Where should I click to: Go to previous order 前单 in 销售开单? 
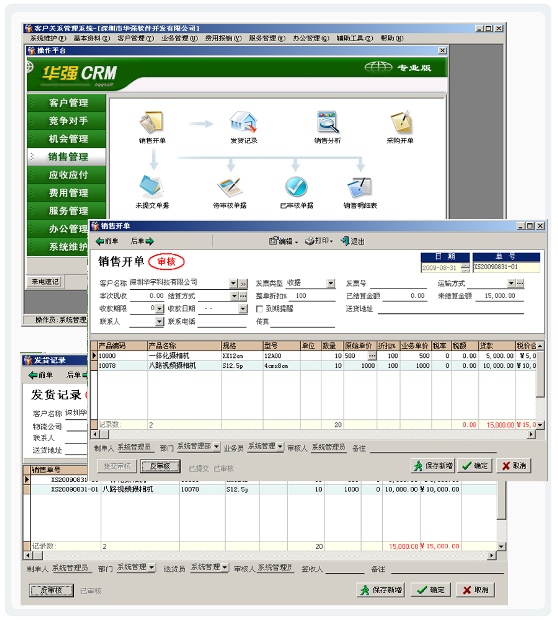[x=107, y=241]
